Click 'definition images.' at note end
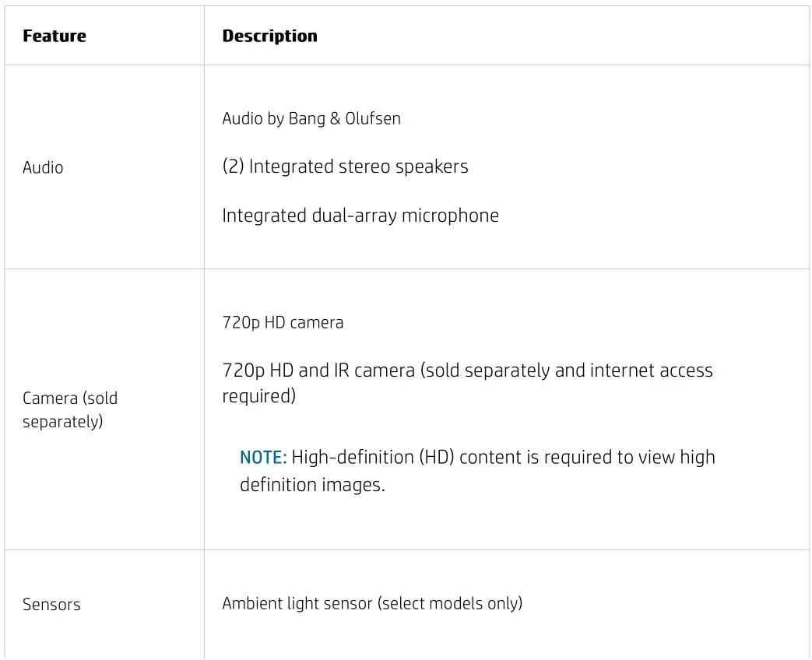The image size is (812, 660). [x=312, y=485]
